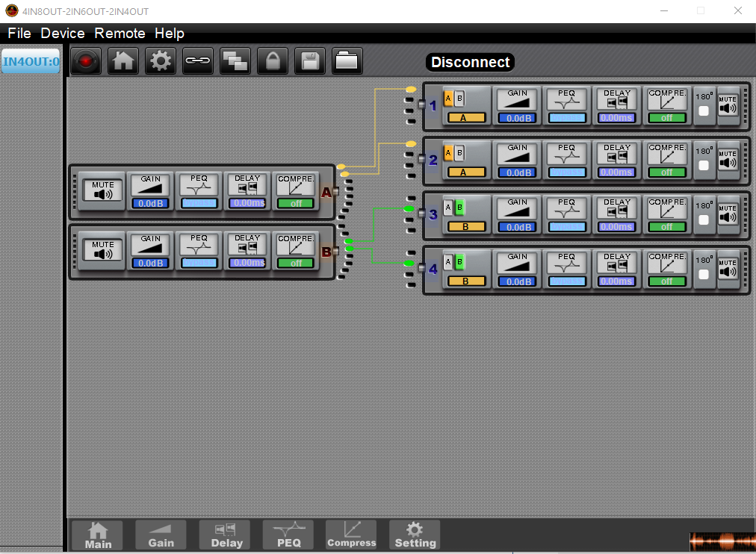
Task: Select source A button on output 4
Action: coord(448,261)
